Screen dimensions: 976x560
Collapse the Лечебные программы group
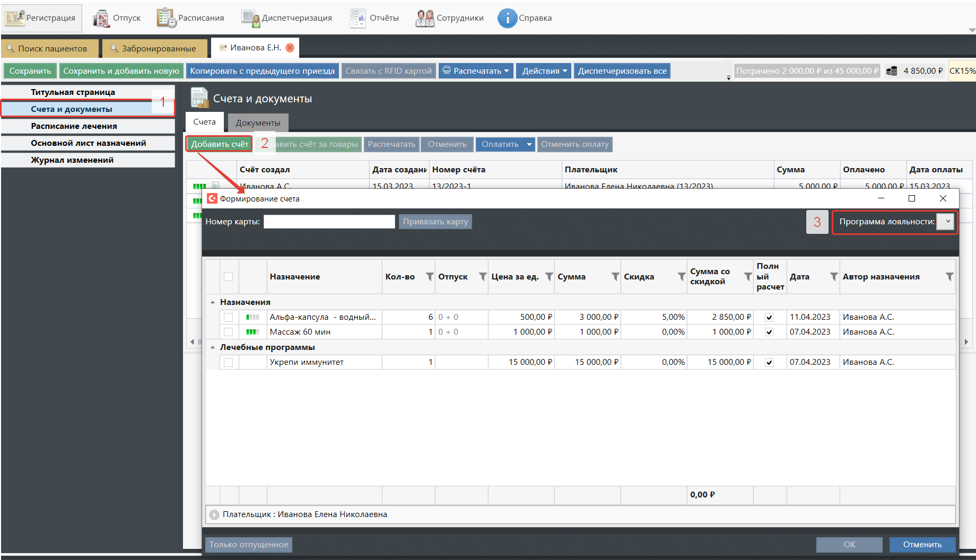coord(213,347)
